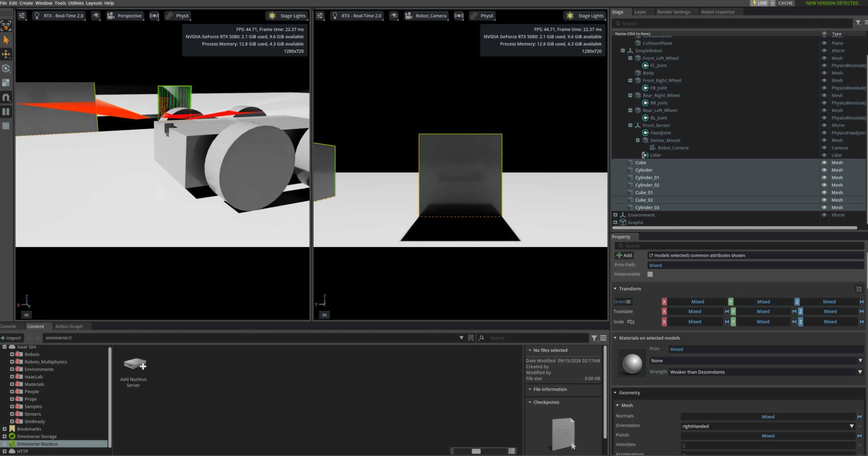Adjust the Content thumbnail size slider
The height and width of the screenshot is (456, 868).
(476, 451)
